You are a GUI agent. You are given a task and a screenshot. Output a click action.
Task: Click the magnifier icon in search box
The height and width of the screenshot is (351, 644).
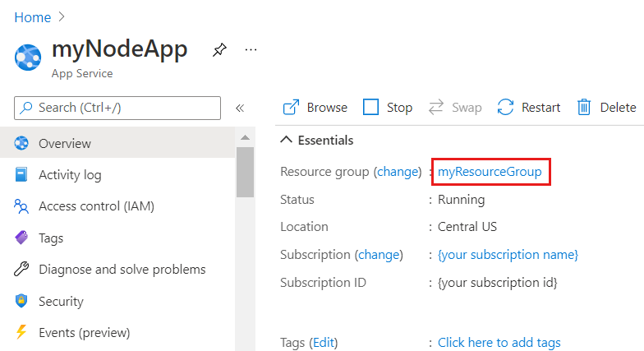pyautogui.click(x=26, y=108)
